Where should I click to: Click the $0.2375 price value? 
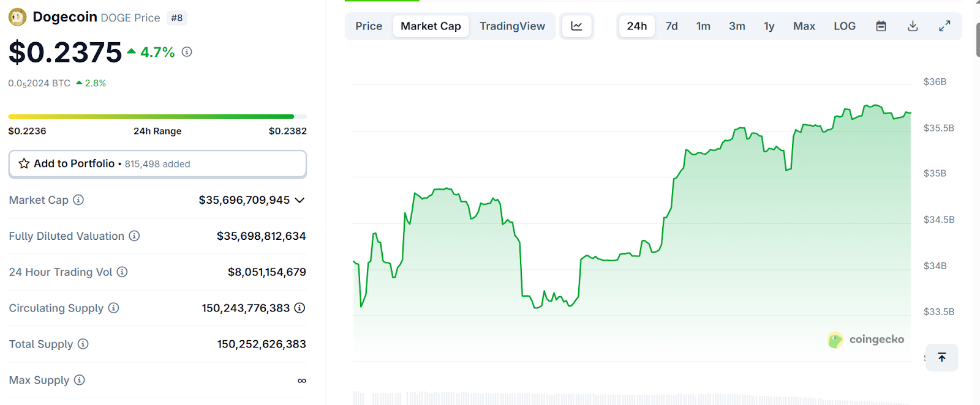[65, 52]
